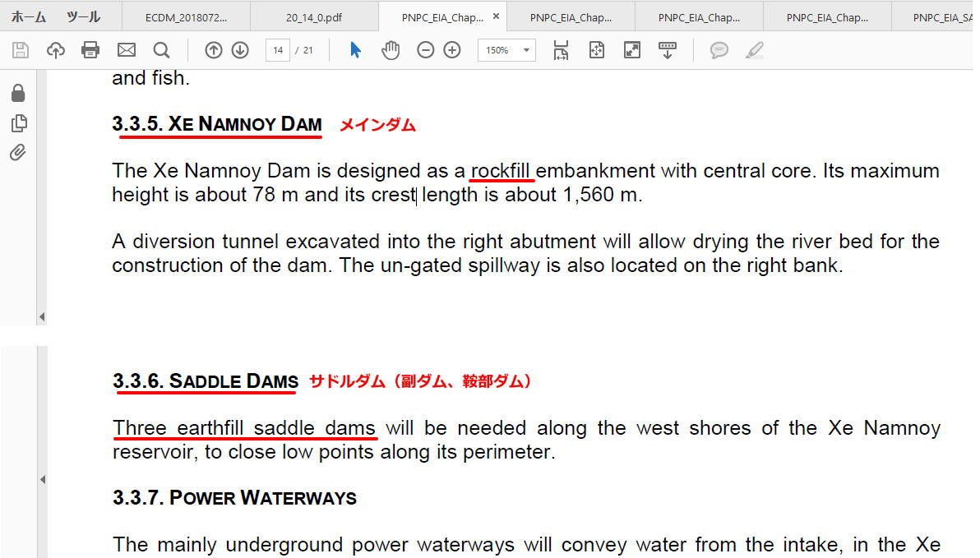Image resolution: width=980 pixels, height=558 pixels.
Task: Enter full screen mode icon
Action: 632,50
